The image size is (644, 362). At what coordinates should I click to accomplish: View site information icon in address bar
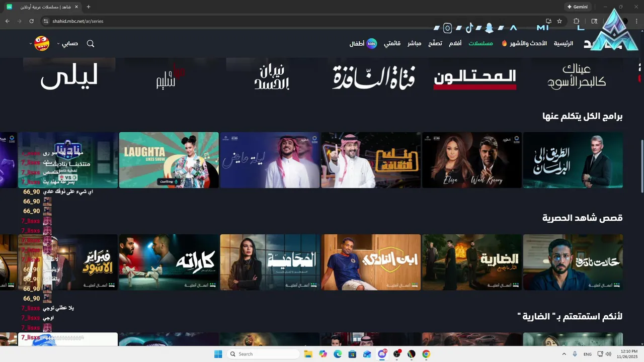[x=45, y=21]
